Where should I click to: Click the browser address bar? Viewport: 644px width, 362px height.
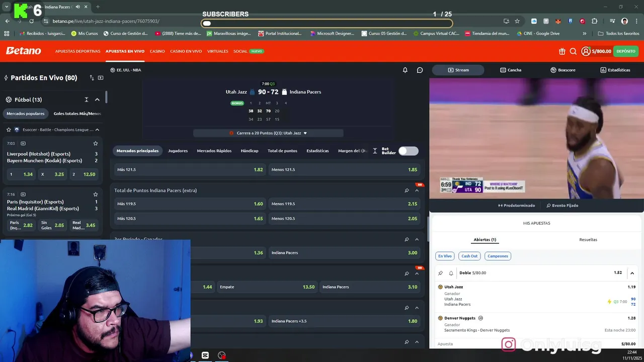(x=272, y=21)
